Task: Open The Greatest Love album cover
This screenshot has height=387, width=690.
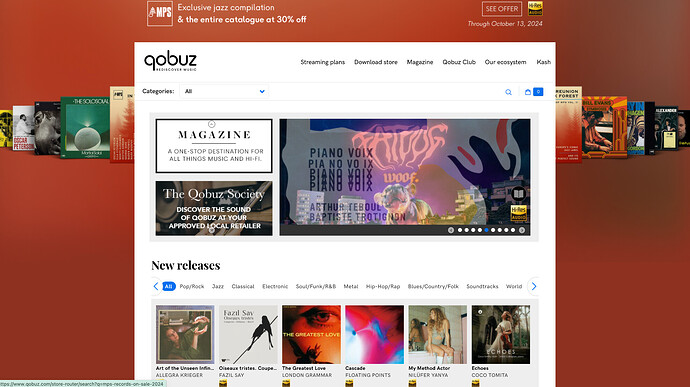Action: [312, 335]
